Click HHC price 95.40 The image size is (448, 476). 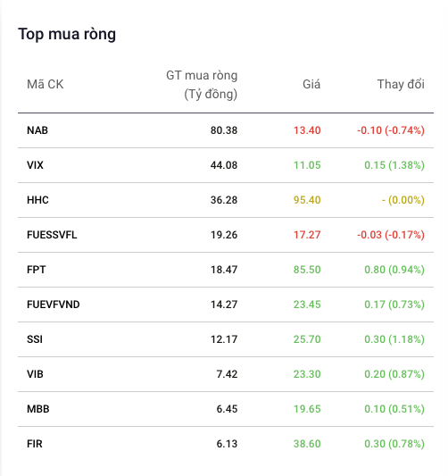coord(307,200)
